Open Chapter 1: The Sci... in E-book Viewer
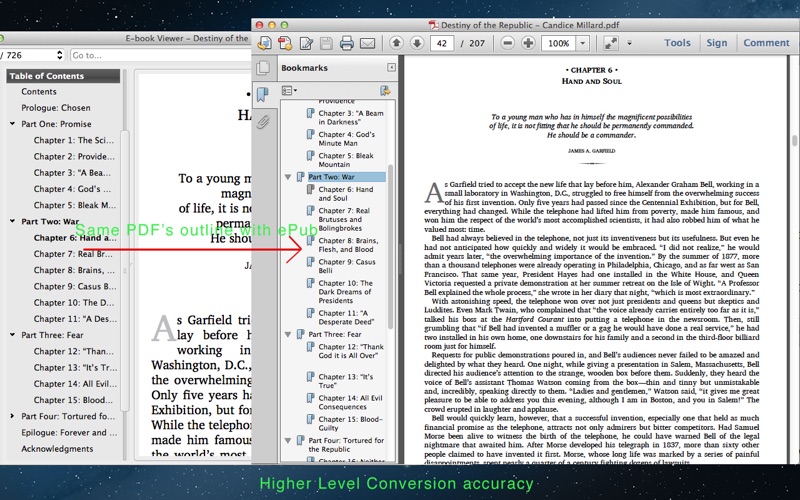Screen dimensions: 800x500 74,140
